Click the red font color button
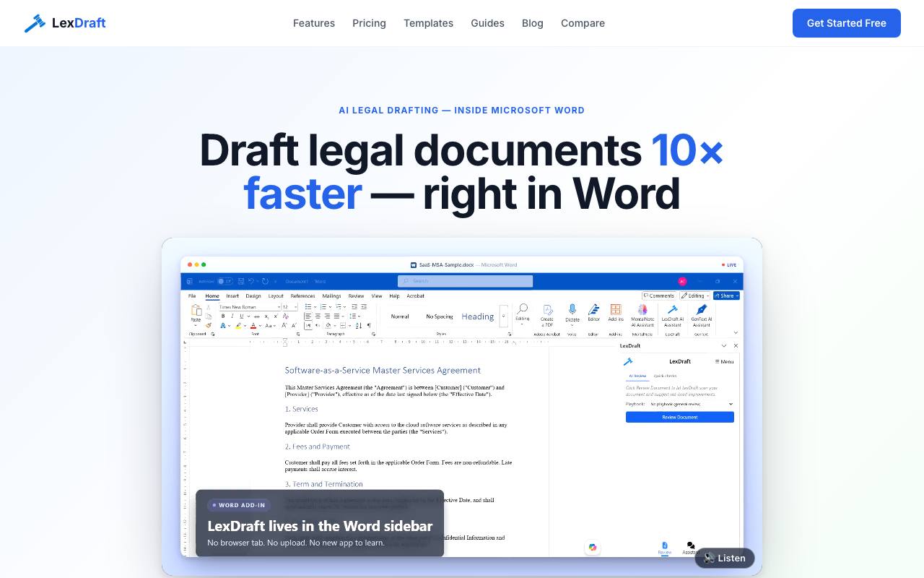The image size is (924, 578). click(253, 326)
